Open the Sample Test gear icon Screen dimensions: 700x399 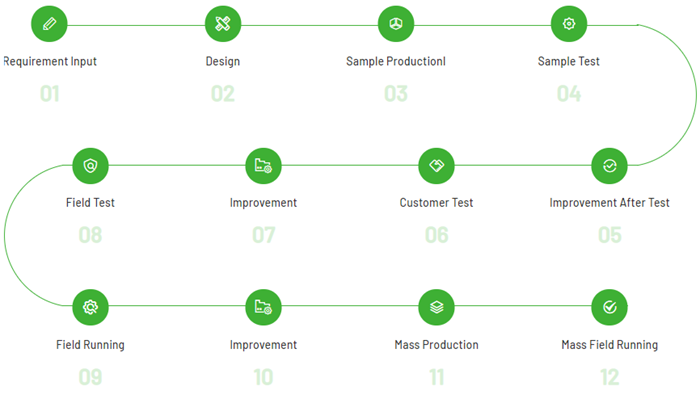tap(569, 24)
